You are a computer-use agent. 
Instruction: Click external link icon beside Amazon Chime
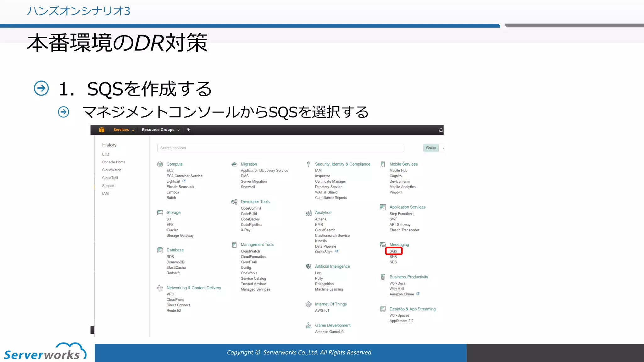click(x=418, y=294)
